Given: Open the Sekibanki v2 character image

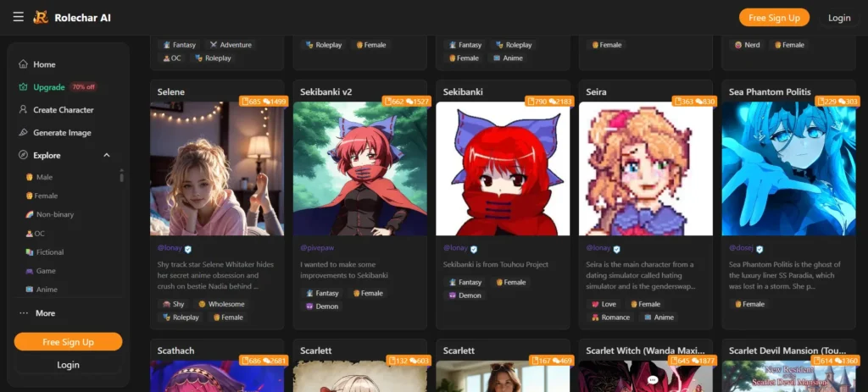Looking at the screenshot, I should (359, 168).
